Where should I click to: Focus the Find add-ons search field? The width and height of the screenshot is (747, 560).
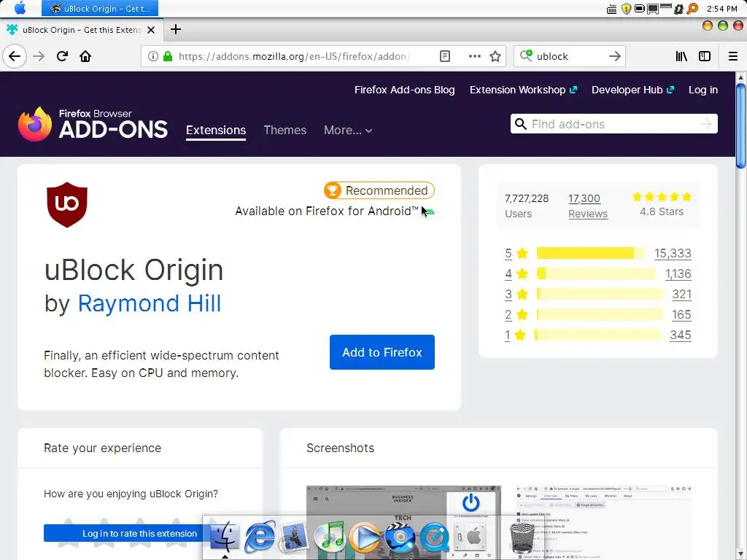pyautogui.click(x=614, y=124)
